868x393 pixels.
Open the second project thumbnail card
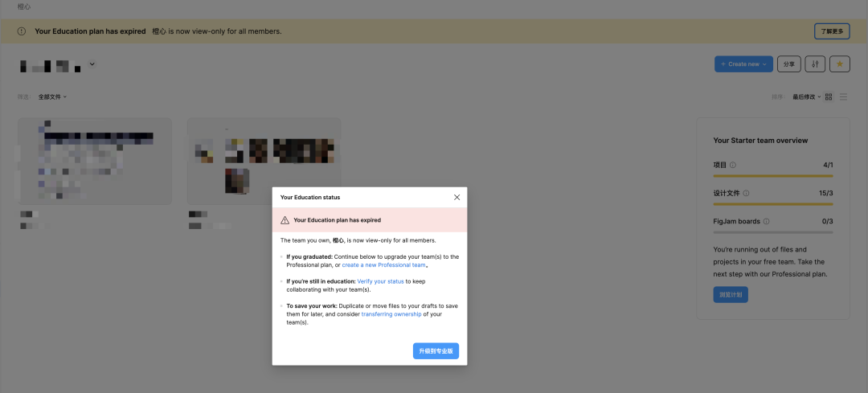pyautogui.click(x=264, y=161)
